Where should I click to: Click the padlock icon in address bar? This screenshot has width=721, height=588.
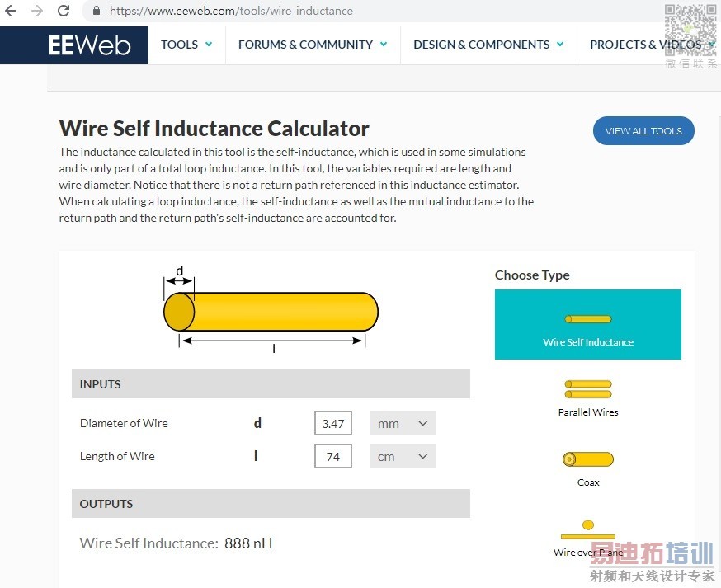[x=97, y=11]
